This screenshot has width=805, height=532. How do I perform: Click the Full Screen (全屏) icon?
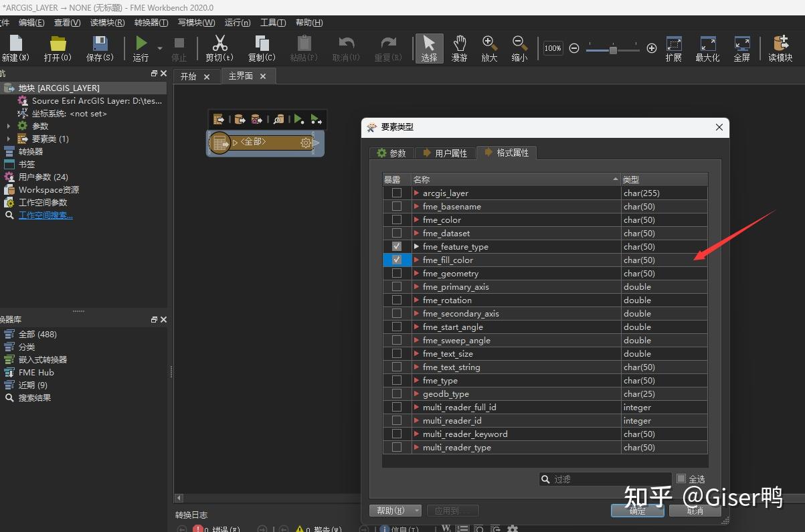(741, 44)
